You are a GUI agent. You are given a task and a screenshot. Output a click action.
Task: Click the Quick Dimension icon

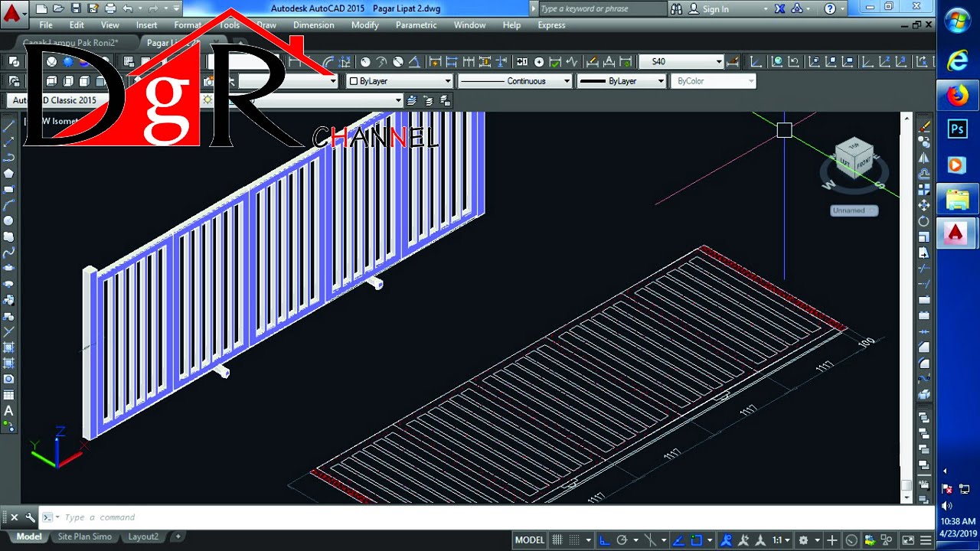click(434, 62)
